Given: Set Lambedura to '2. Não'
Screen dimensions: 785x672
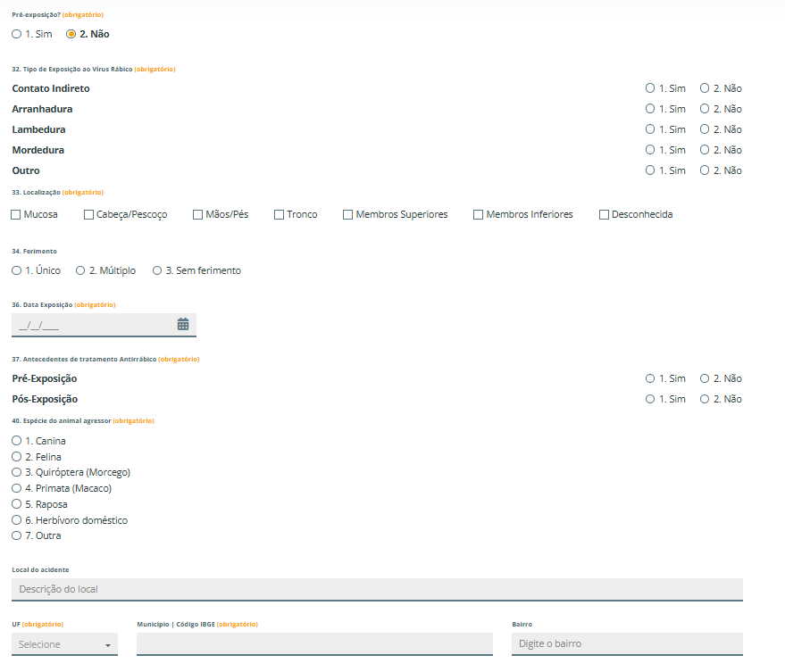Looking at the screenshot, I should click(x=705, y=129).
